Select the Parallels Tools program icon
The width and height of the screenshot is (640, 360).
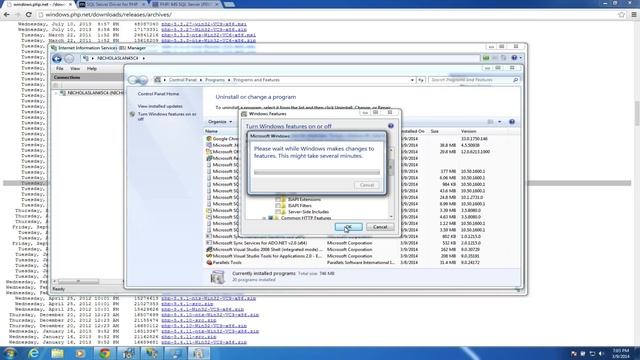209,262
